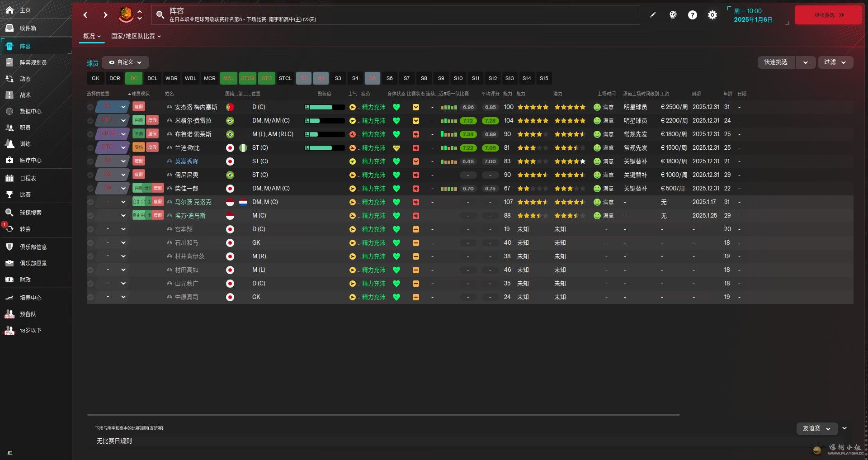Viewport: 868px width, 460px height.
Task: Open the help question mark icon
Action: [692, 15]
